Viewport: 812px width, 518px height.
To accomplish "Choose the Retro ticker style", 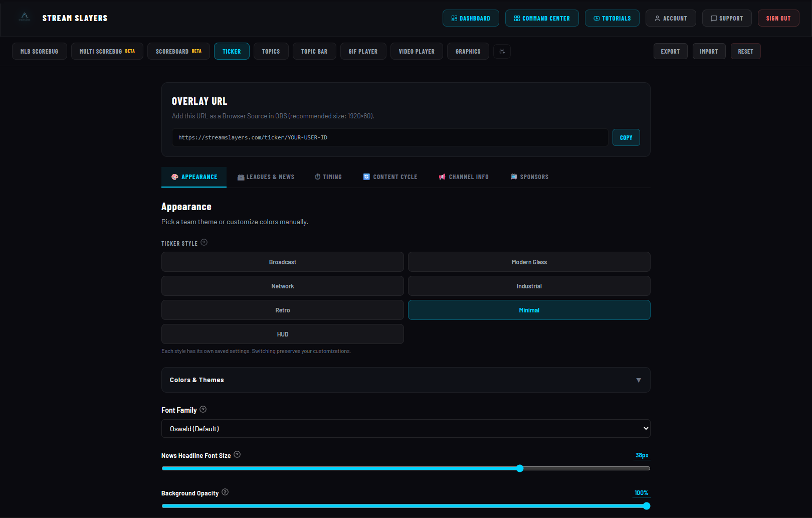I will click(x=283, y=310).
